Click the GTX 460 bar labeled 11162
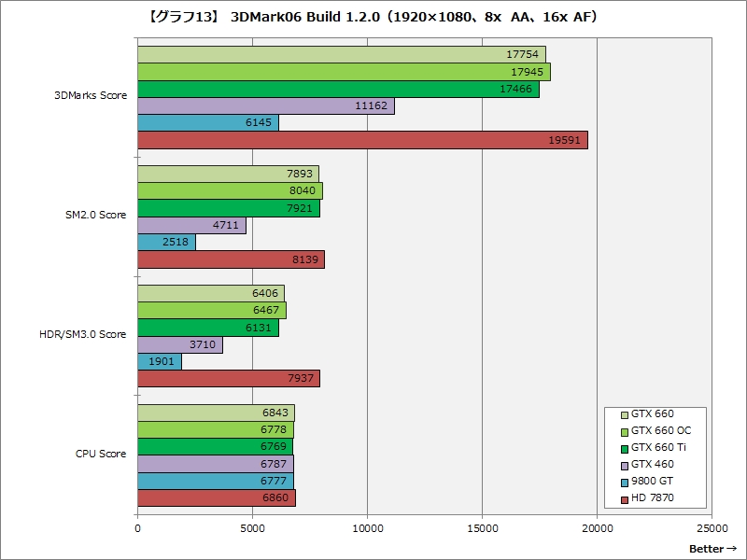 coord(265,106)
